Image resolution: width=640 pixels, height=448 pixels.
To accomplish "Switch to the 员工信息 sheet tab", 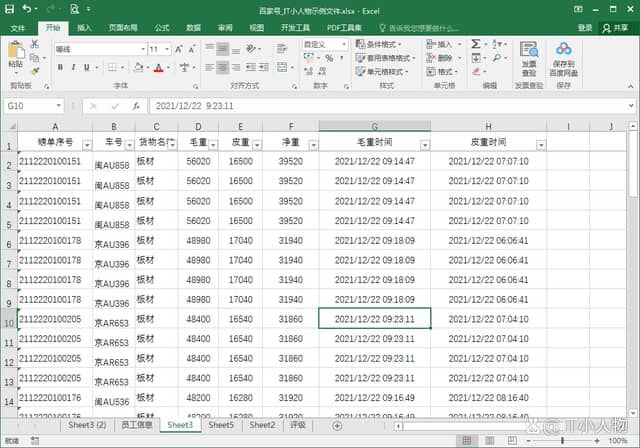I will pyautogui.click(x=136, y=425).
